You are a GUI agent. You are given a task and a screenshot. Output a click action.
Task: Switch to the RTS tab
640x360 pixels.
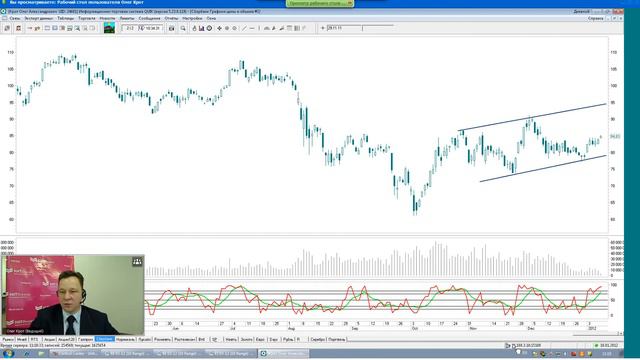(x=35, y=339)
